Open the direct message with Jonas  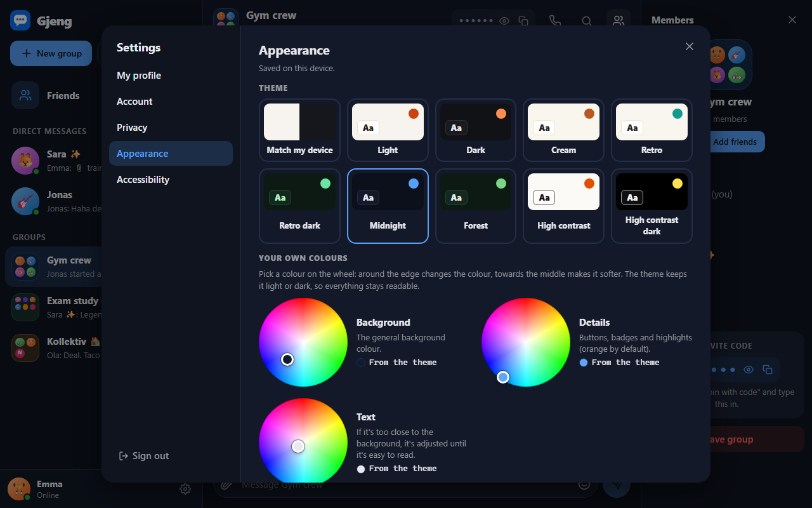coord(53,202)
